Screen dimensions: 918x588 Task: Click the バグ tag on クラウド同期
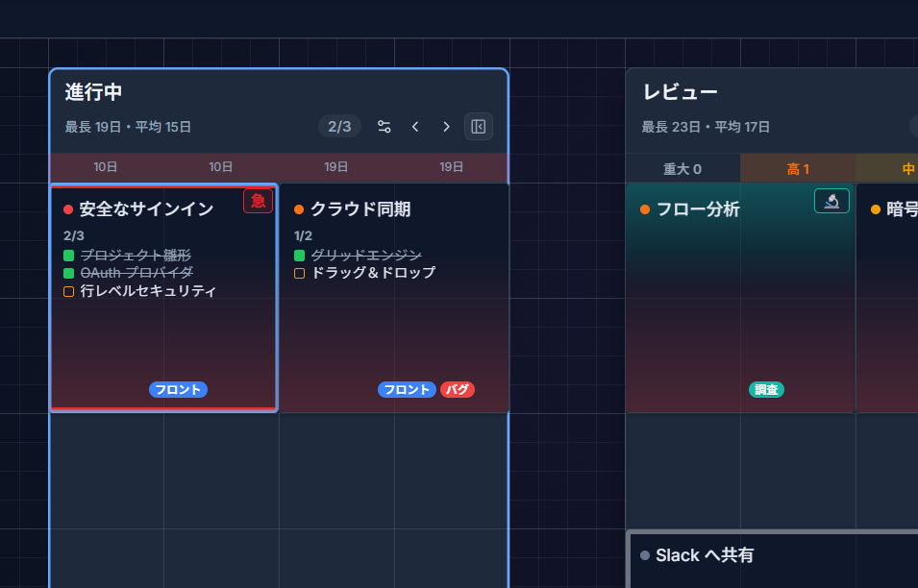tap(458, 390)
